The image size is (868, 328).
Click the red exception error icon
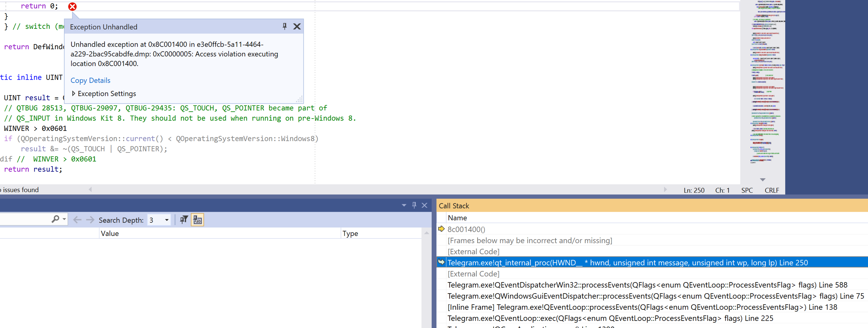72,6
